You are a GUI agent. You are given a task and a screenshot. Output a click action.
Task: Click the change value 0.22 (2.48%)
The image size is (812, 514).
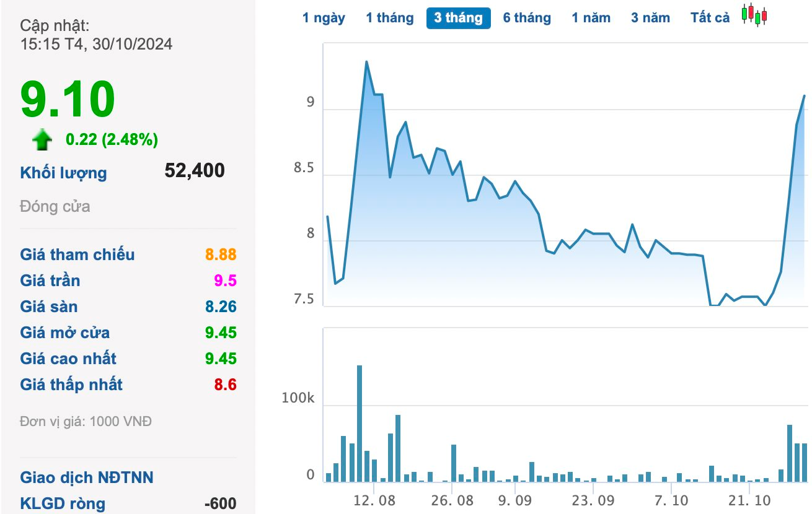112,140
